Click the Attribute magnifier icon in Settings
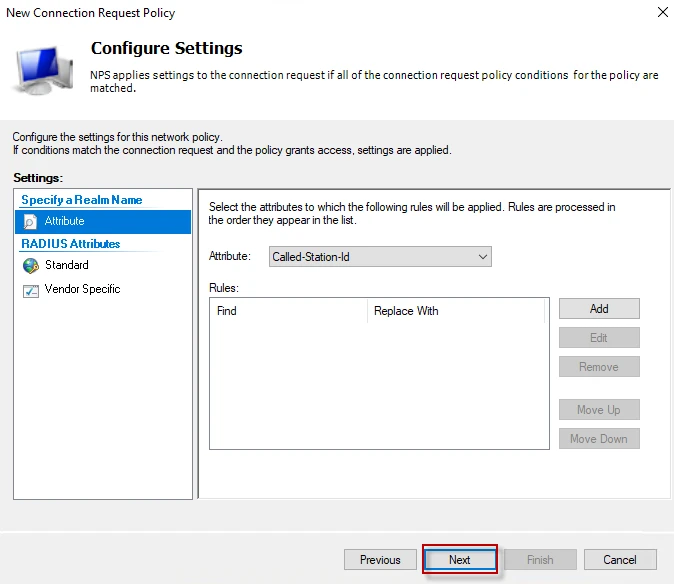The image size is (674, 584). (30, 222)
